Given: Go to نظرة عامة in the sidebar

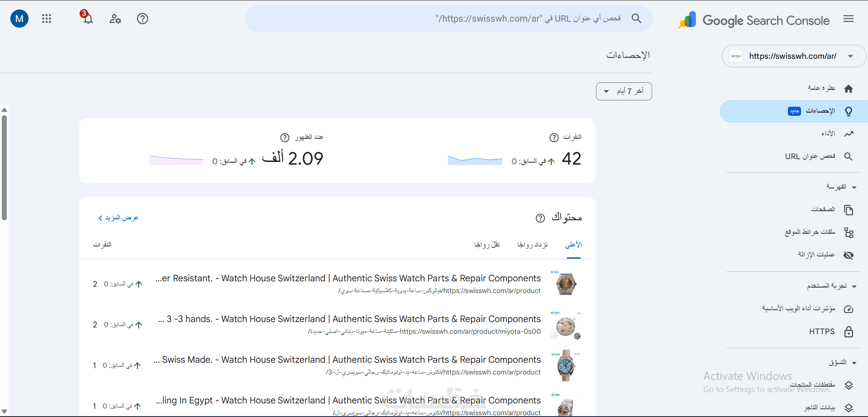Looking at the screenshot, I should point(821,88).
